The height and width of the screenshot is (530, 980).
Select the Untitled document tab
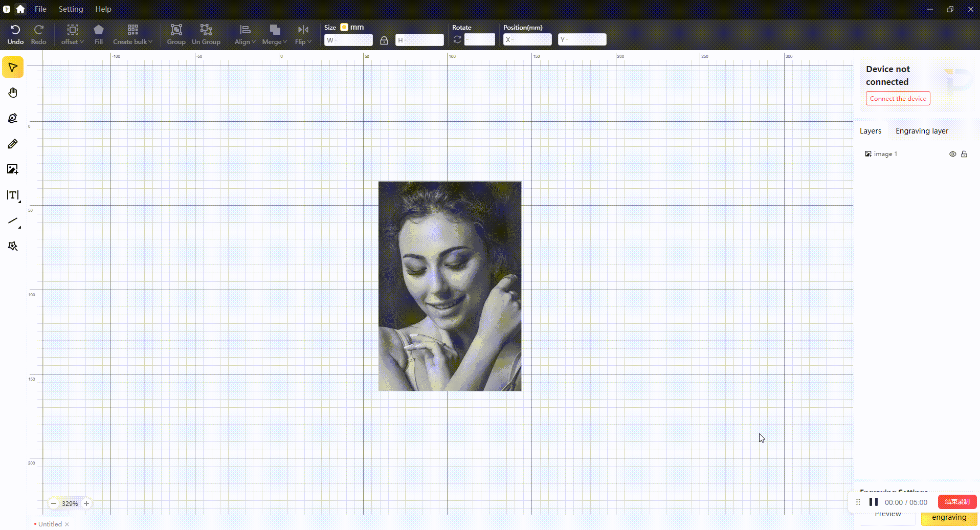point(50,524)
